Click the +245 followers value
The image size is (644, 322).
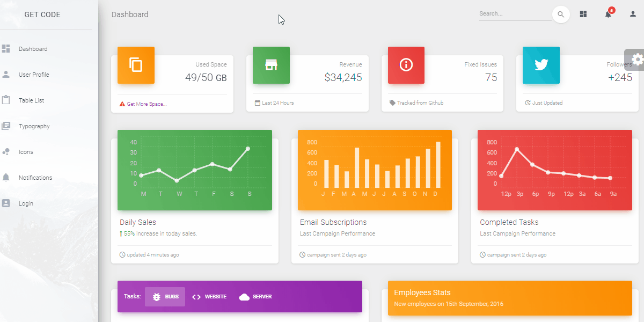(620, 77)
